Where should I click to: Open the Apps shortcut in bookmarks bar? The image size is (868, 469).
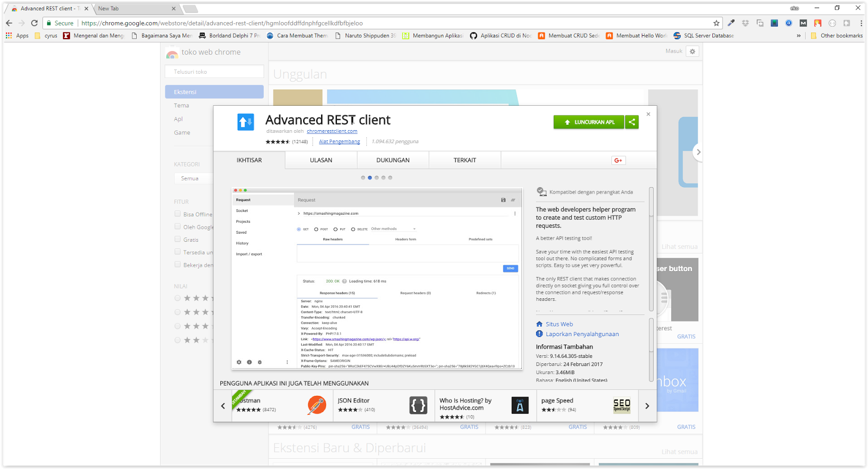tap(17, 36)
